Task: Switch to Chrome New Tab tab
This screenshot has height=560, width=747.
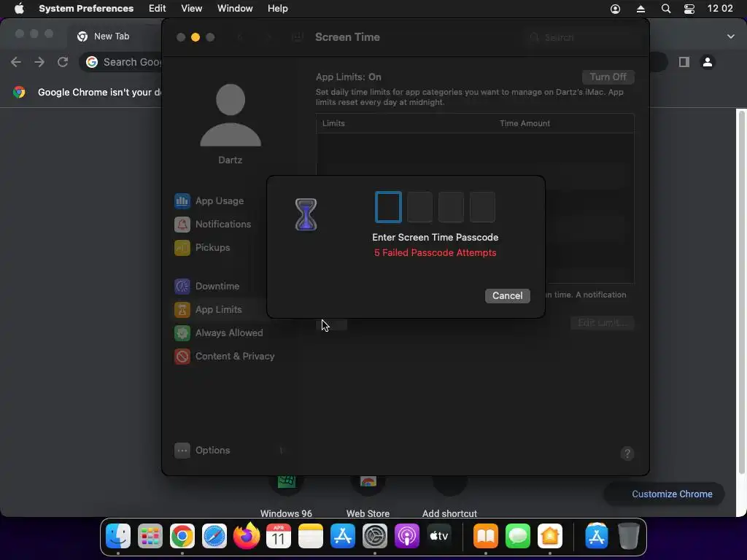Action: [x=112, y=36]
